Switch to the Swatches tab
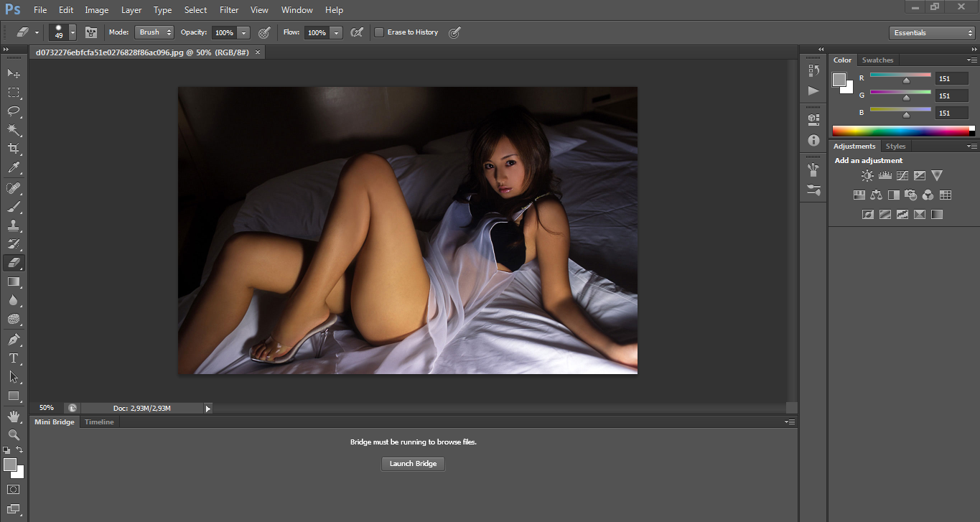This screenshot has height=522, width=980. pos(877,60)
